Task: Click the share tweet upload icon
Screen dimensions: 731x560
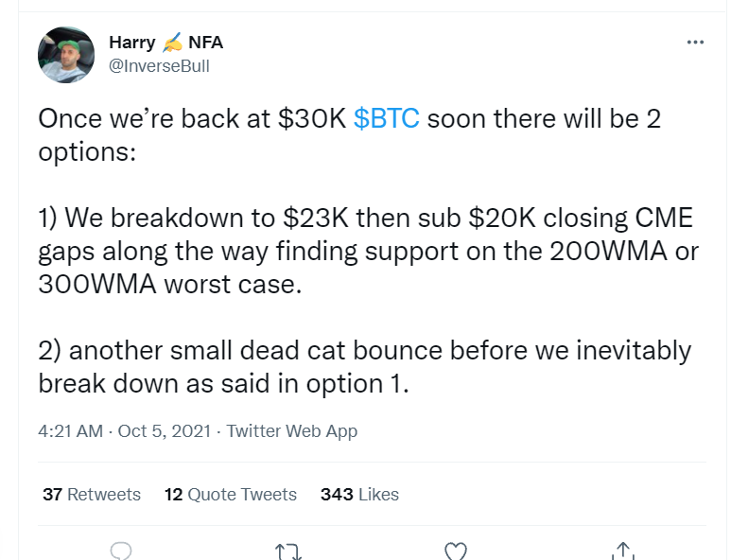Action: pos(621,551)
